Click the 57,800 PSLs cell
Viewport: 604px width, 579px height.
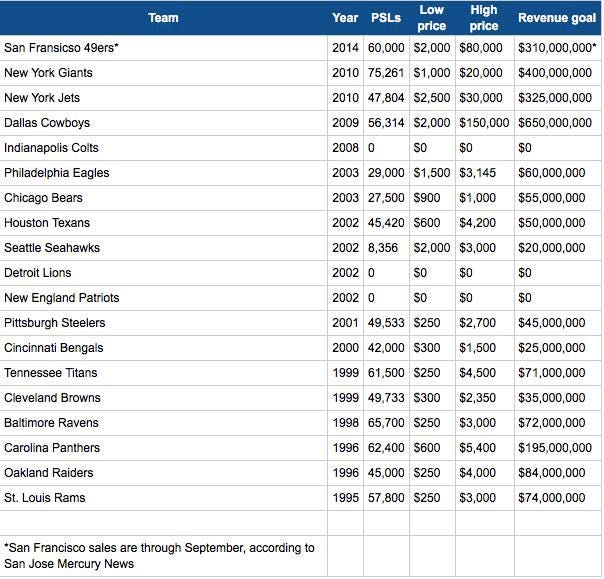[x=386, y=498]
